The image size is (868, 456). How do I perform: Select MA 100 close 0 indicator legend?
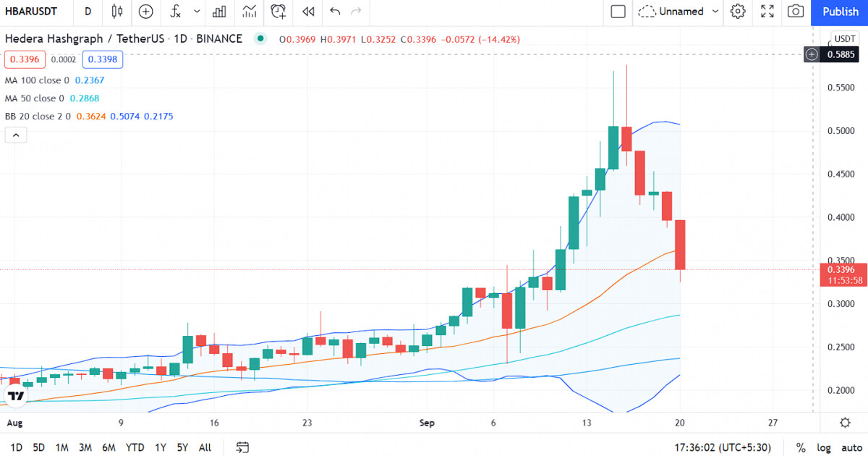[x=37, y=80]
